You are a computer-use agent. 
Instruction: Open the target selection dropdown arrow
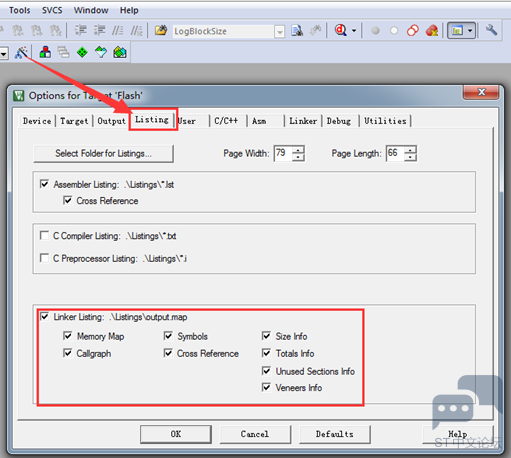pos(4,53)
